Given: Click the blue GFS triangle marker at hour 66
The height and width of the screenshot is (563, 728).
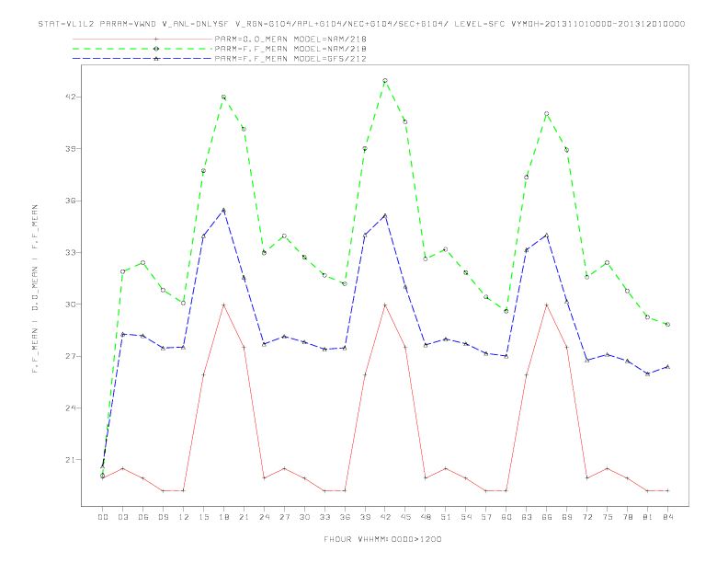Looking at the screenshot, I should pyautogui.click(x=547, y=236).
